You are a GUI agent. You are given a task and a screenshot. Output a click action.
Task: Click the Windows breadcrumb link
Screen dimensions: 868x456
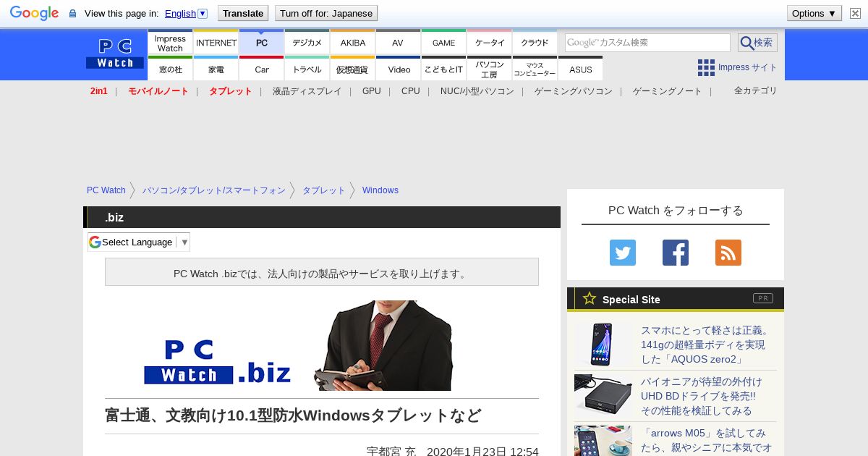380,190
